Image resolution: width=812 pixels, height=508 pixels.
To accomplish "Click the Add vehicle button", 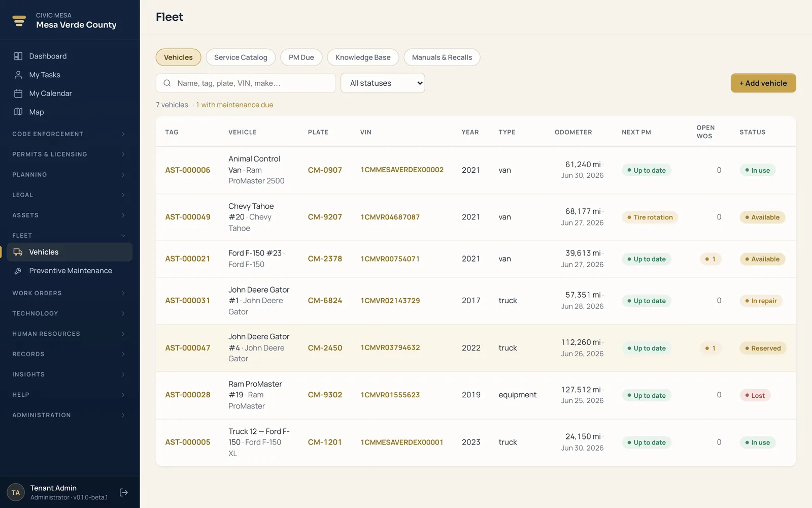I will click(x=763, y=83).
